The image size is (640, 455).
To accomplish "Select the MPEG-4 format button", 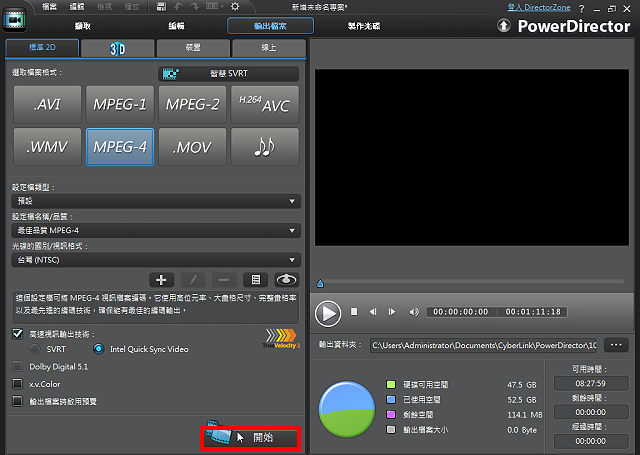I will (120, 147).
